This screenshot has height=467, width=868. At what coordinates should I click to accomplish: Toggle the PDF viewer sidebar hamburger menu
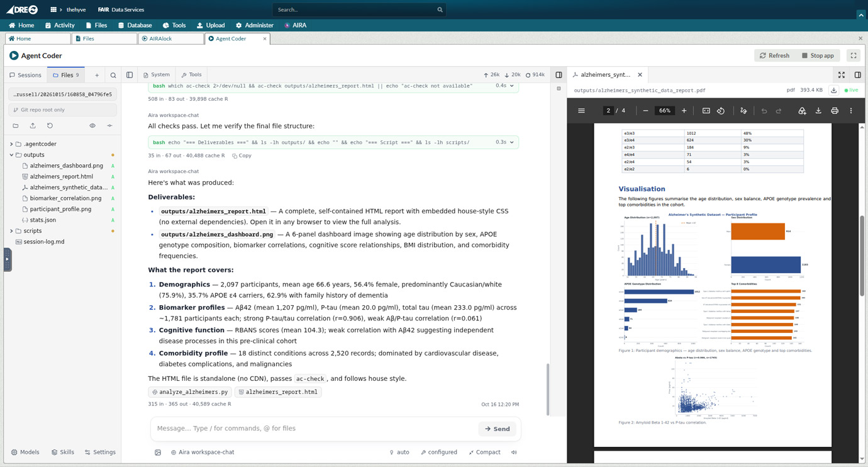click(581, 111)
